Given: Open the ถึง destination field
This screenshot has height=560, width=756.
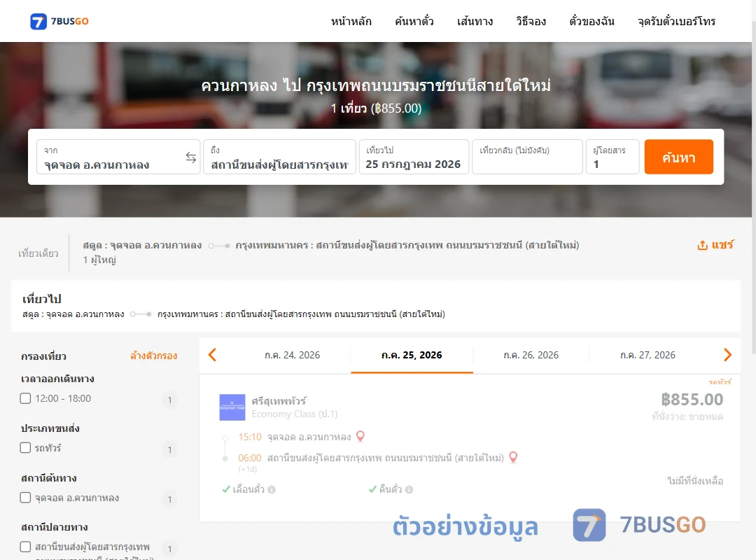Looking at the screenshot, I should tap(279, 157).
